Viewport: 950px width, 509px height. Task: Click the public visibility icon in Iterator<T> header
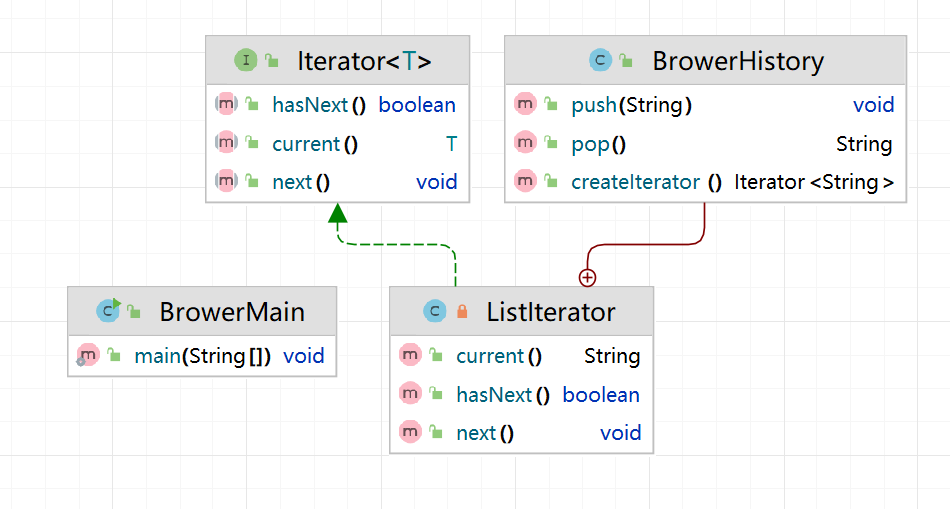pyautogui.click(x=272, y=61)
